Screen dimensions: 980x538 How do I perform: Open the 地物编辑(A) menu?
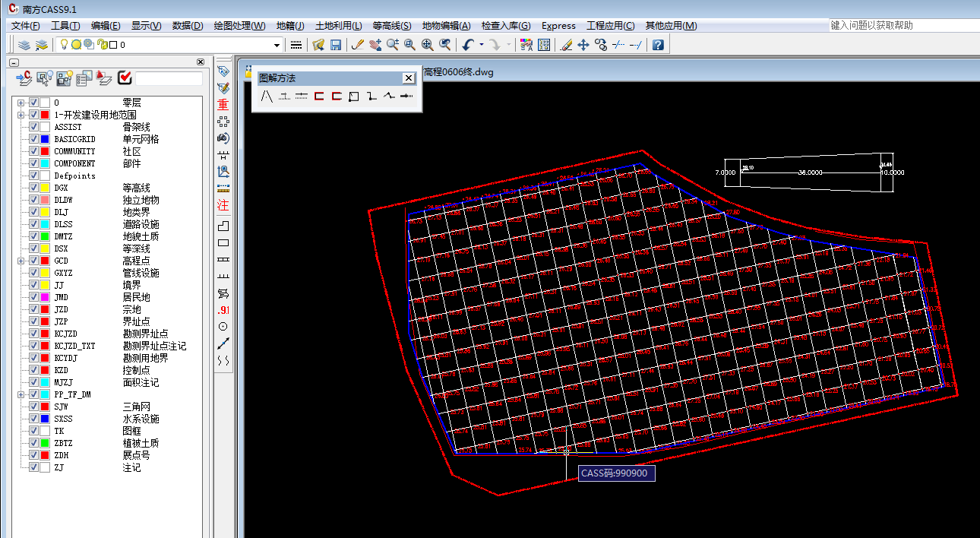[446, 25]
